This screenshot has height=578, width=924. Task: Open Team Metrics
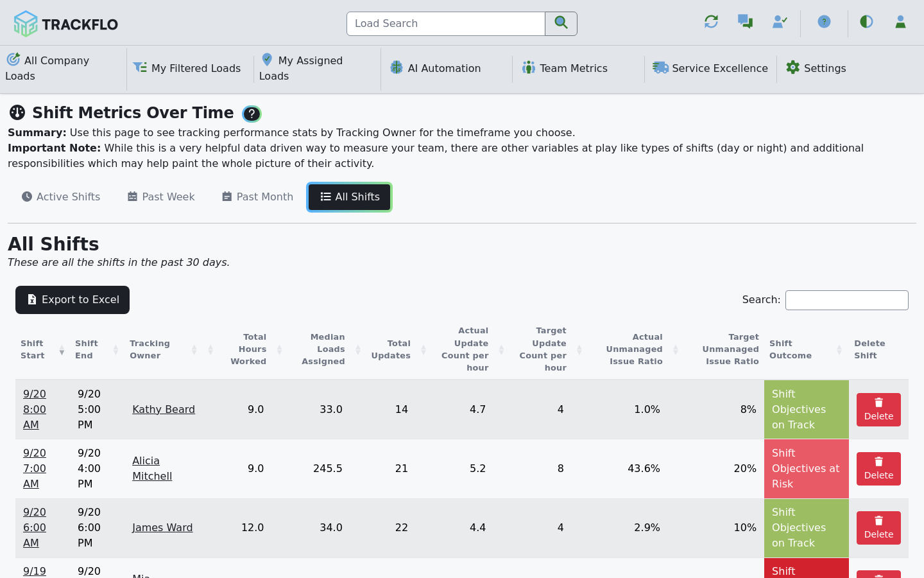pos(565,68)
